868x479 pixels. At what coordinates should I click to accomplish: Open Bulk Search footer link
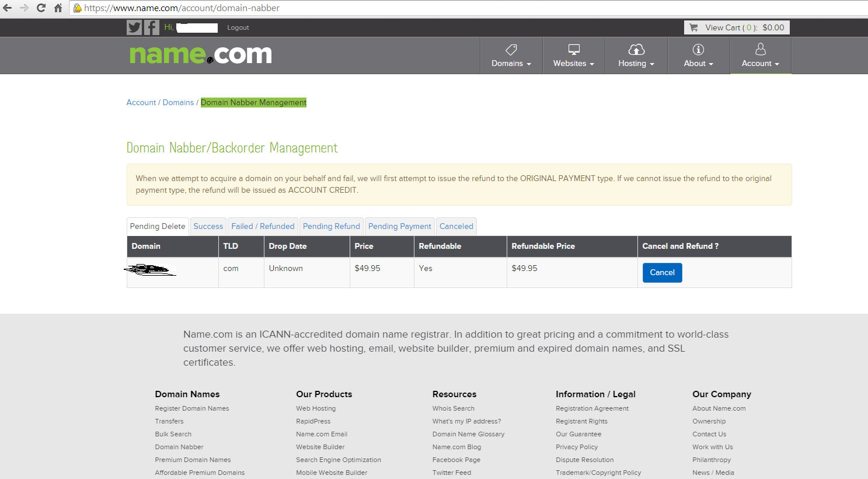tap(173, 434)
